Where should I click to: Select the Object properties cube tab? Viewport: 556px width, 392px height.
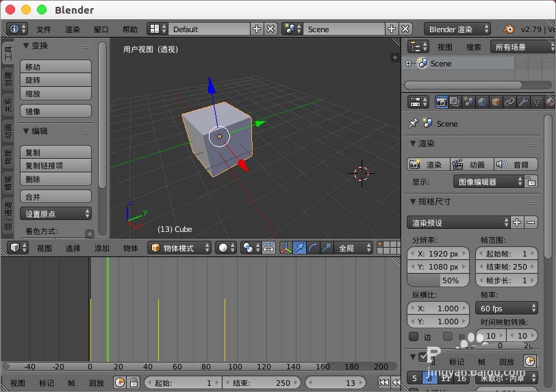pyautogui.click(x=496, y=102)
